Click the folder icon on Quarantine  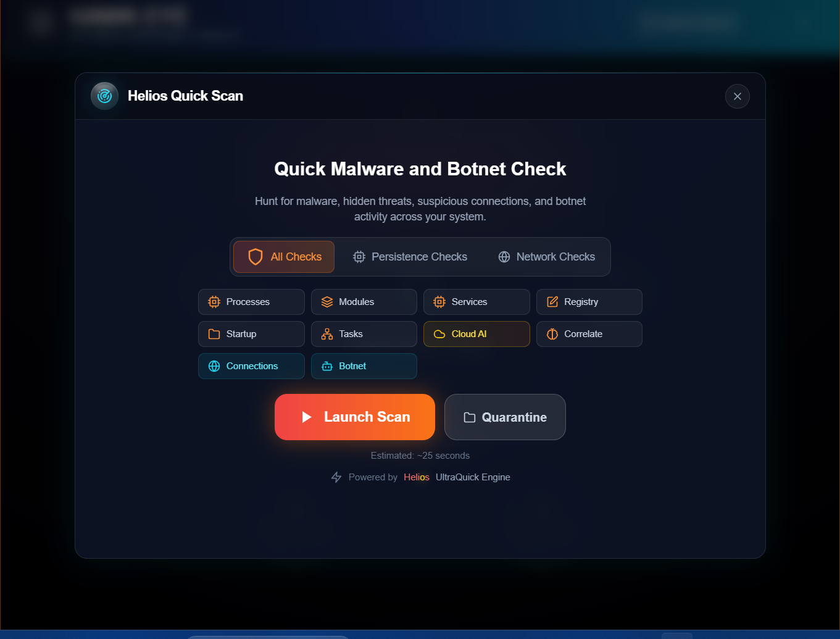coord(470,417)
